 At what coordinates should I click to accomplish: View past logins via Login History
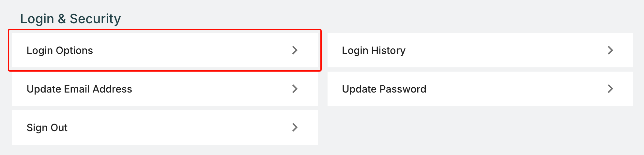[x=480, y=50]
